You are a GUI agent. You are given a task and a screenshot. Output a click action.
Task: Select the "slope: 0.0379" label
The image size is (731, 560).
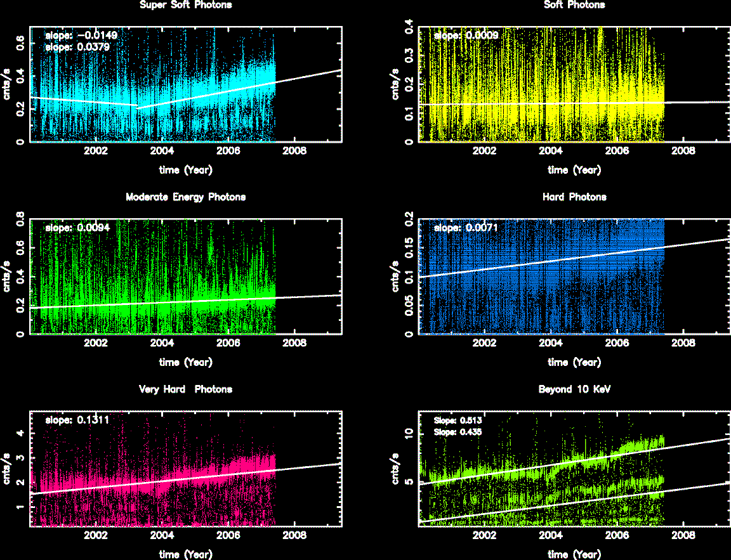pyautogui.click(x=79, y=46)
